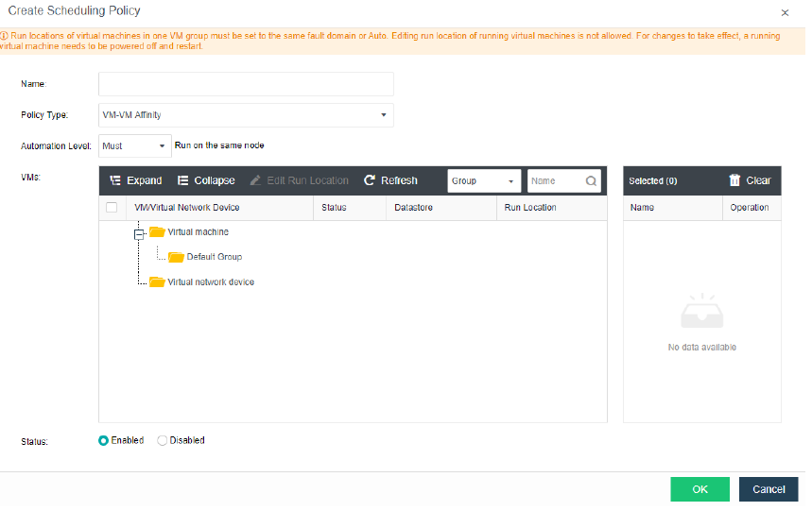Tick the select-all checkbox in table header
Viewport: 812px width, 511px height.
[x=112, y=208]
